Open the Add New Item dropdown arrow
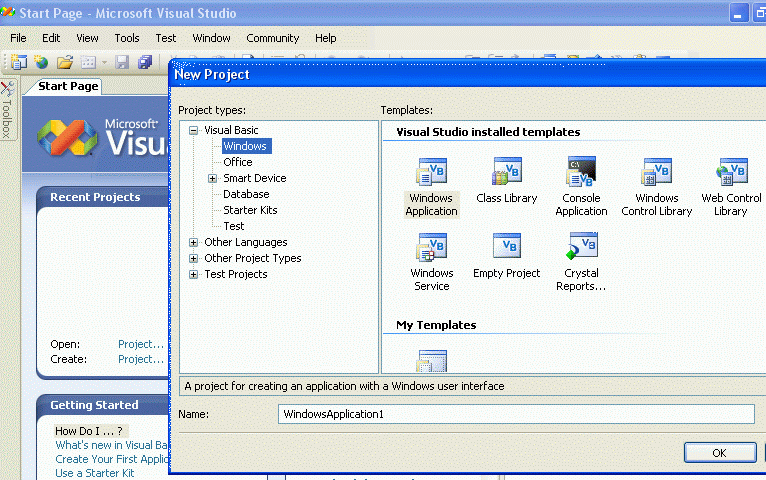 (104, 63)
